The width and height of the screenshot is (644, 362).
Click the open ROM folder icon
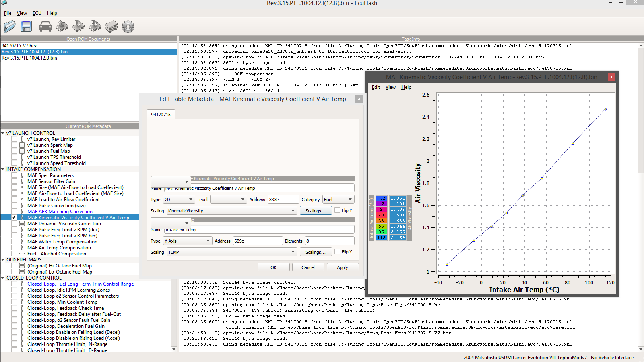10,27
